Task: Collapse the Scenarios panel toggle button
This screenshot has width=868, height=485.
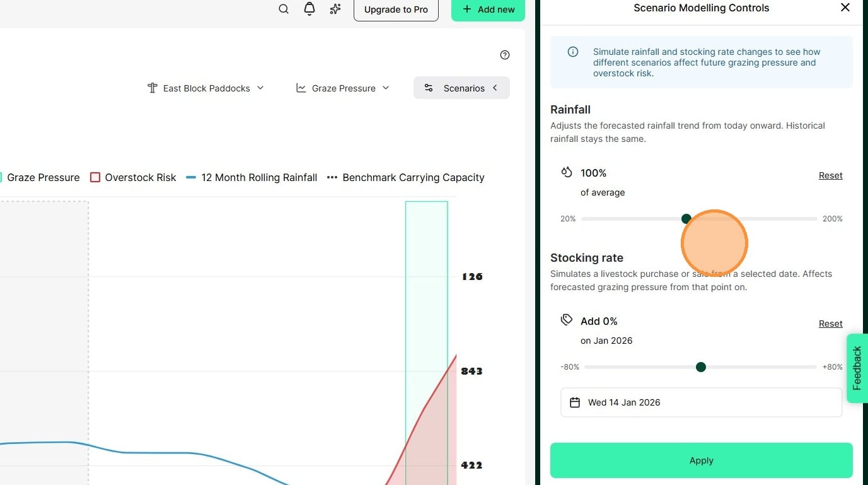Action: point(461,88)
